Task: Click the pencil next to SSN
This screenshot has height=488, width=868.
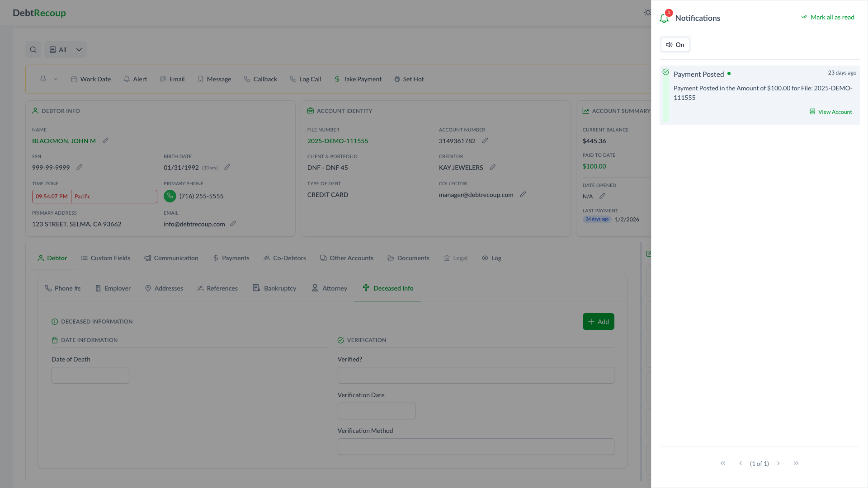Action: (x=80, y=167)
